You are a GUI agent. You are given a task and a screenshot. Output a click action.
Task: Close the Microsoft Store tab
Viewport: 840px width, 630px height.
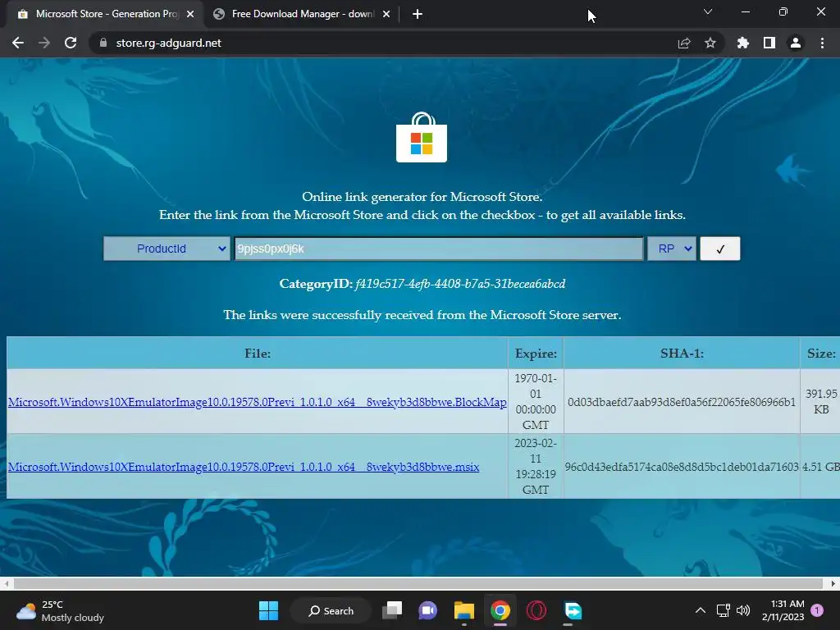click(x=189, y=14)
